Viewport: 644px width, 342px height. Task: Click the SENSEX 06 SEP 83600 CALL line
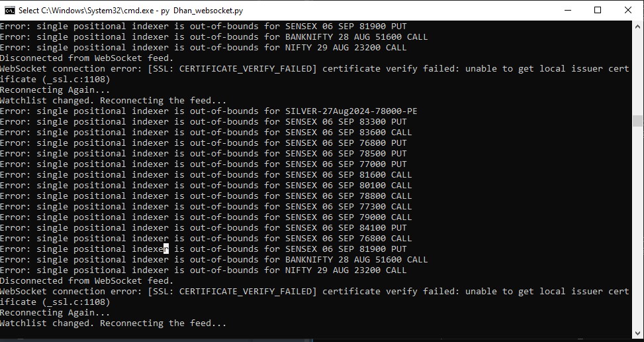pyautogui.click(x=206, y=133)
